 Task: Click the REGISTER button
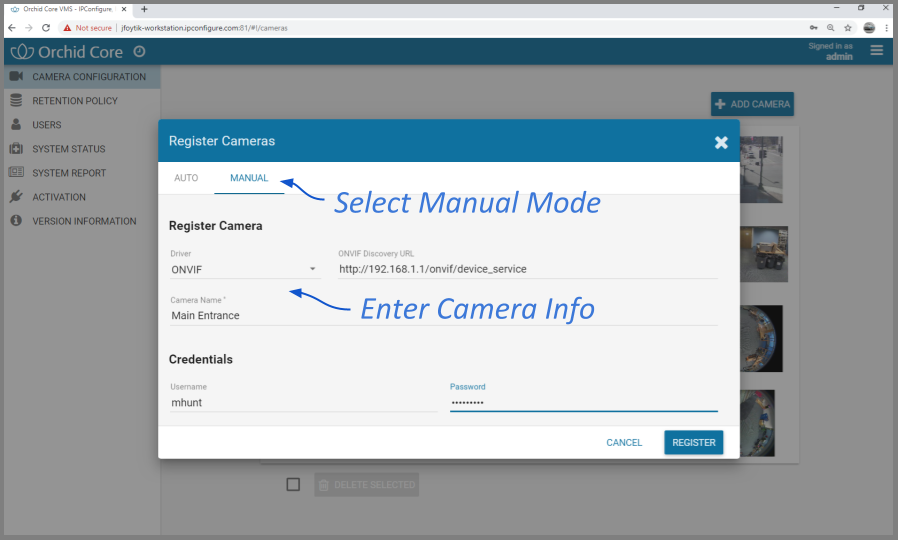pos(694,443)
